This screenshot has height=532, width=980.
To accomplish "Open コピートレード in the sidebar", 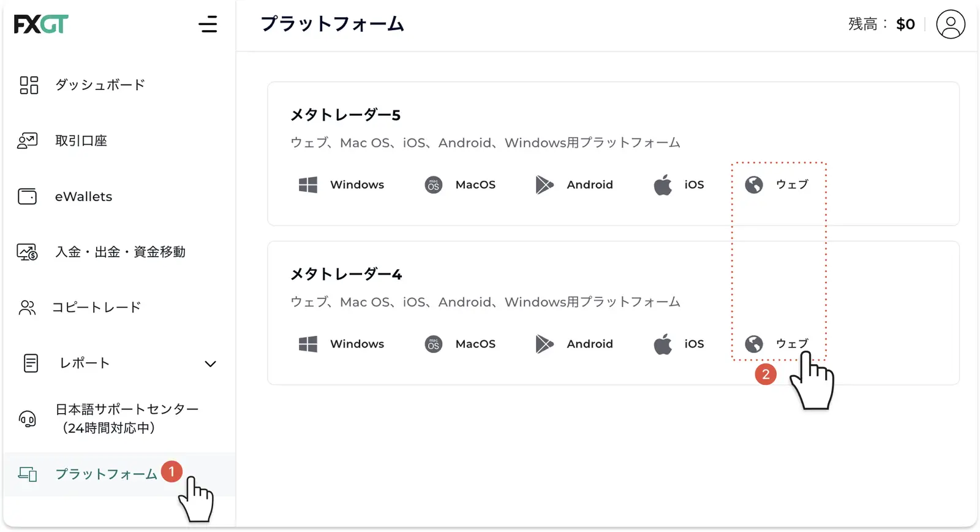I will 97,308.
